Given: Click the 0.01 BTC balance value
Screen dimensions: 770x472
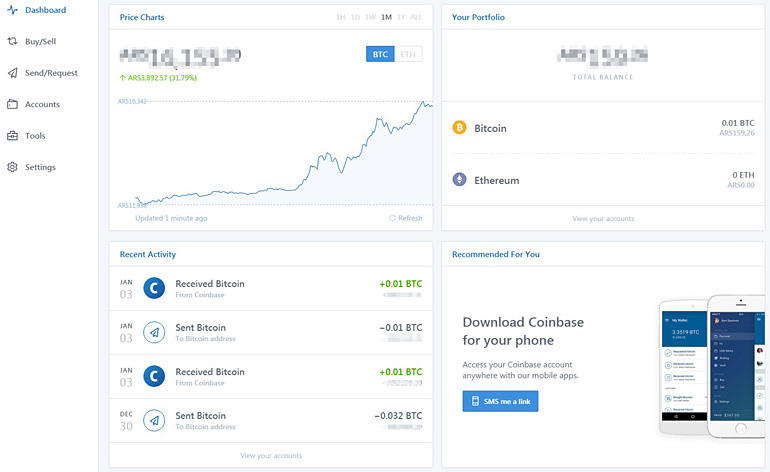Looking at the screenshot, I should pos(738,123).
